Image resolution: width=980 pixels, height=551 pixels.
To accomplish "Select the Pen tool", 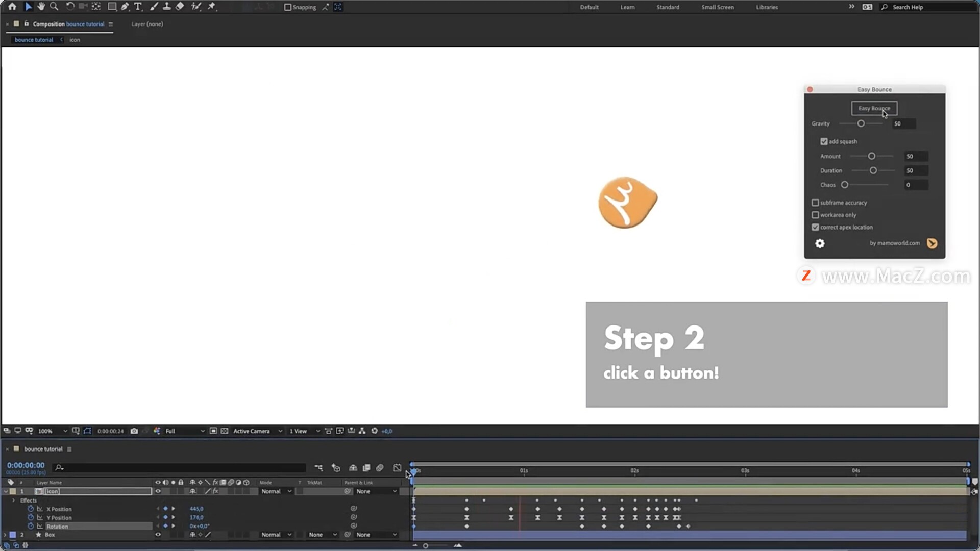I will 125,7.
